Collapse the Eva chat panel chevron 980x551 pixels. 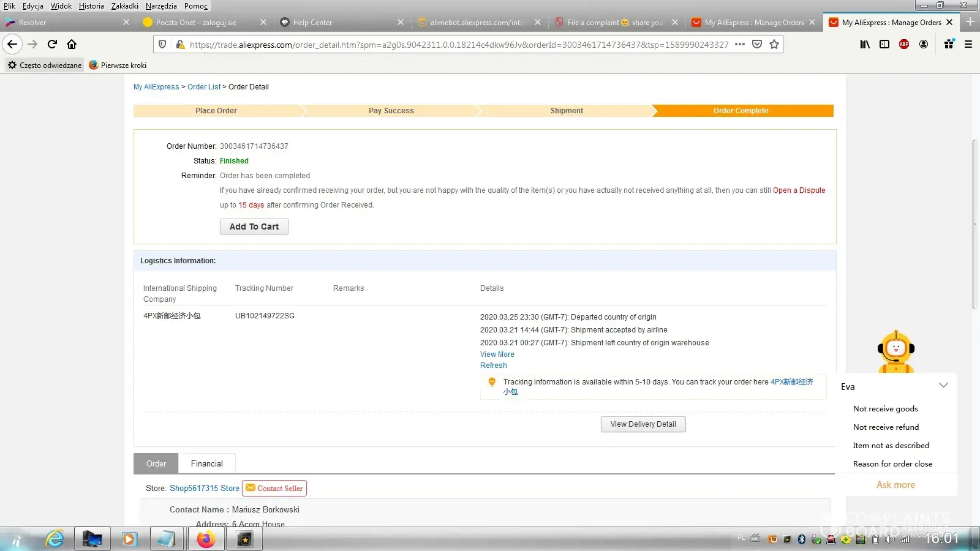[943, 386]
